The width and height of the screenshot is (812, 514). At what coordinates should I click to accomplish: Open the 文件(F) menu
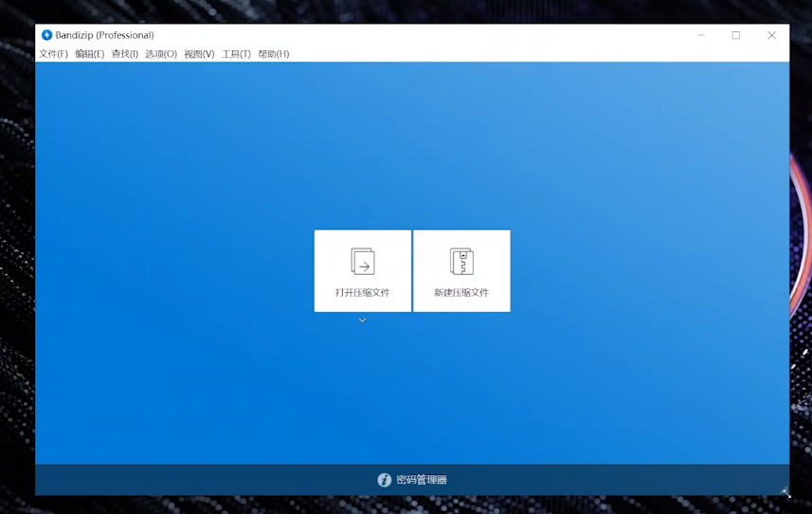pyautogui.click(x=53, y=54)
